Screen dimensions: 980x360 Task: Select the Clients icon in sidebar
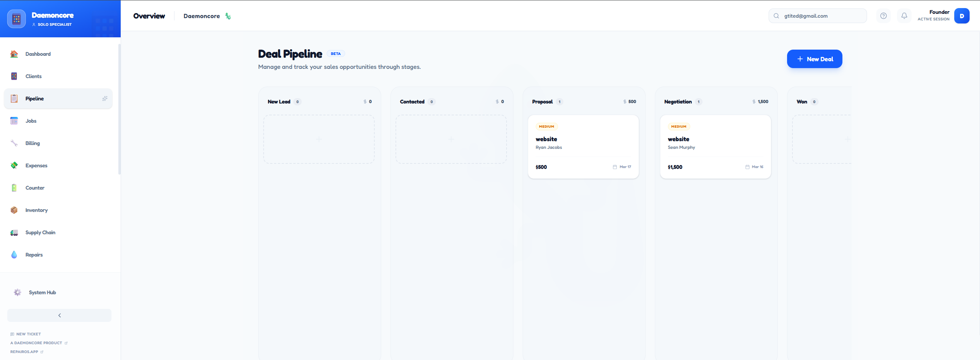pyautogui.click(x=15, y=76)
